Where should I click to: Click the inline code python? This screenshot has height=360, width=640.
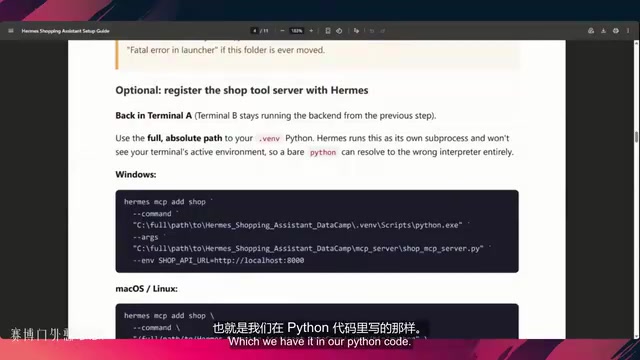point(322,152)
